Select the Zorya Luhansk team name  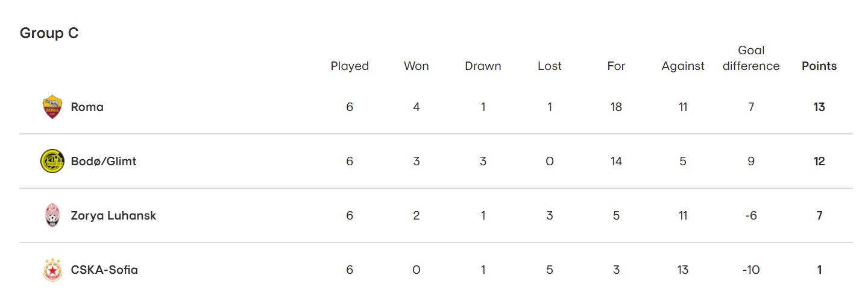click(x=113, y=215)
